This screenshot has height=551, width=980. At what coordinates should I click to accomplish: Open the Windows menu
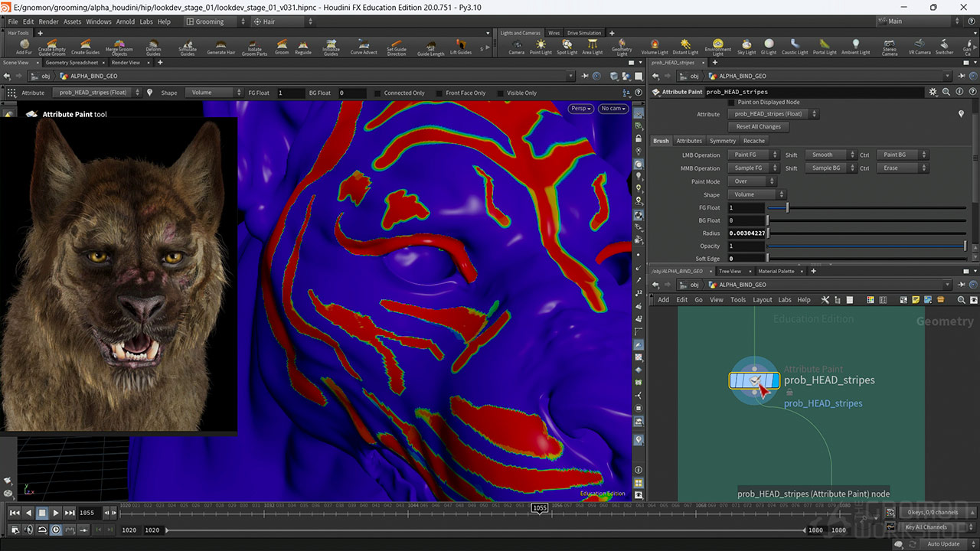tap(97, 21)
